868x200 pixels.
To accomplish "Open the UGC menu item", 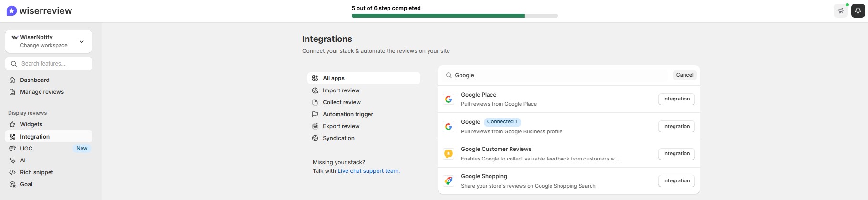I will (49, 149).
